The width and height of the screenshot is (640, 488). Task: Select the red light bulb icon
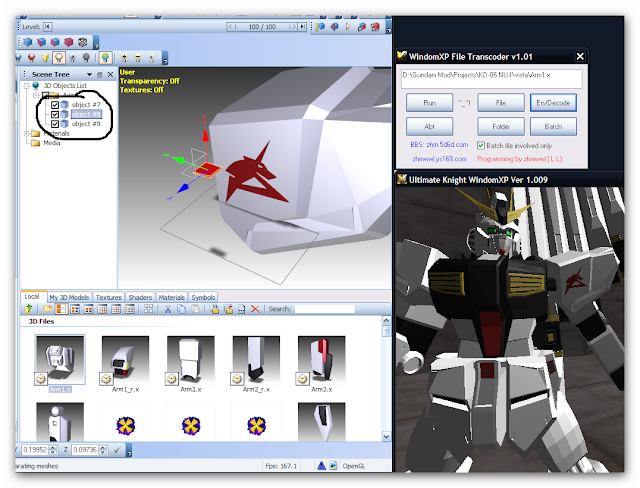(31, 58)
